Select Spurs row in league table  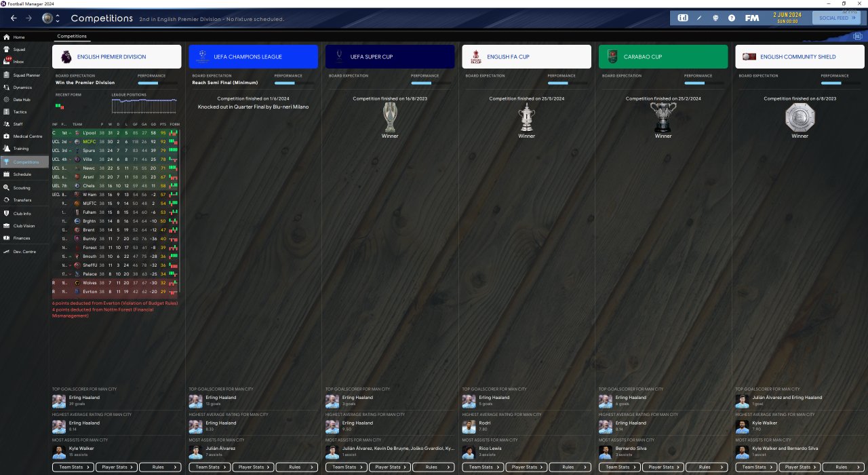tap(117, 151)
